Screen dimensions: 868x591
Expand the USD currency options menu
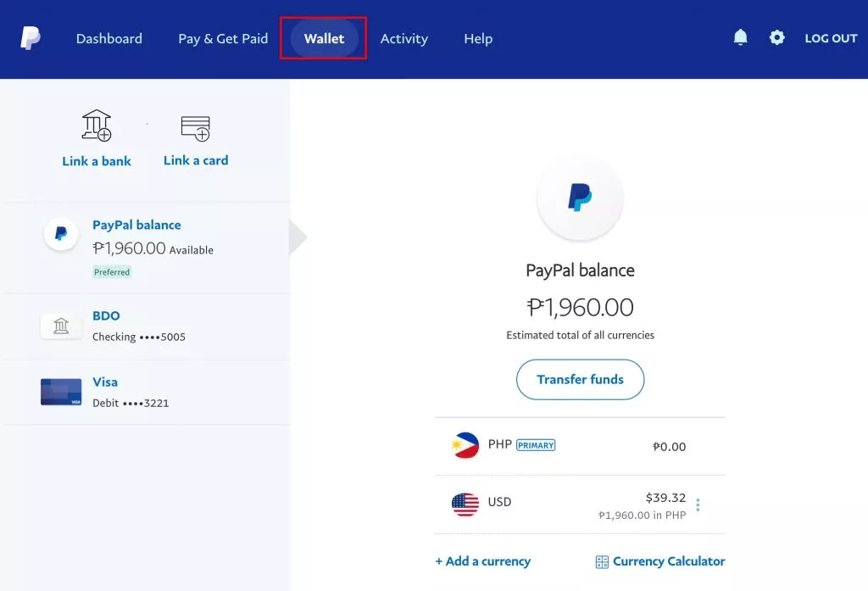[698, 505]
